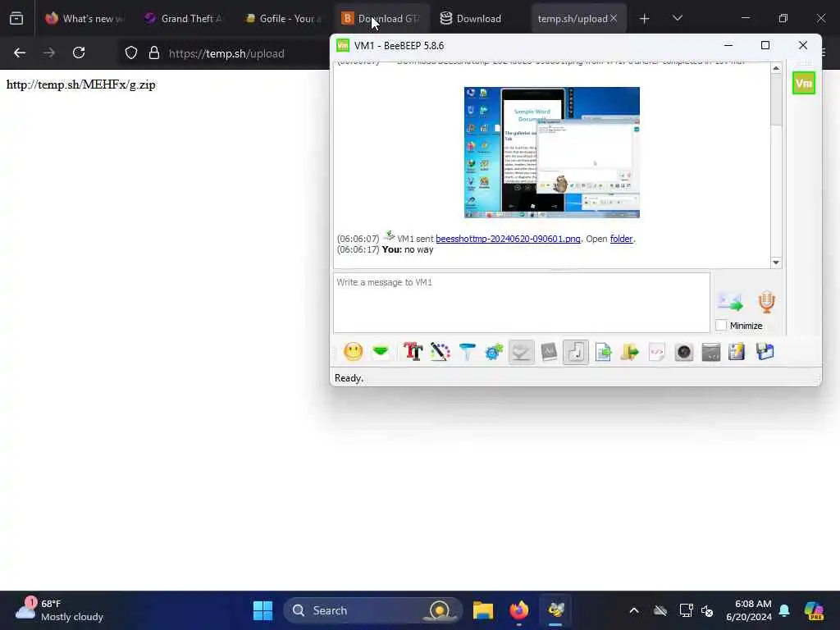Toggle the beep sound music note button
Image resolution: width=840 pixels, height=630 pixels.
click(x=576, y=352)
